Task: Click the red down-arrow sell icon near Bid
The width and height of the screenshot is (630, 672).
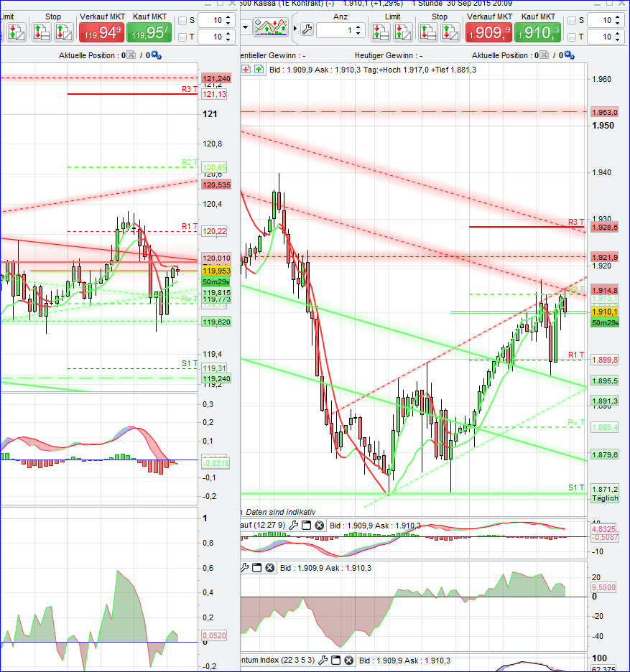Action: (x=246, y=69)
